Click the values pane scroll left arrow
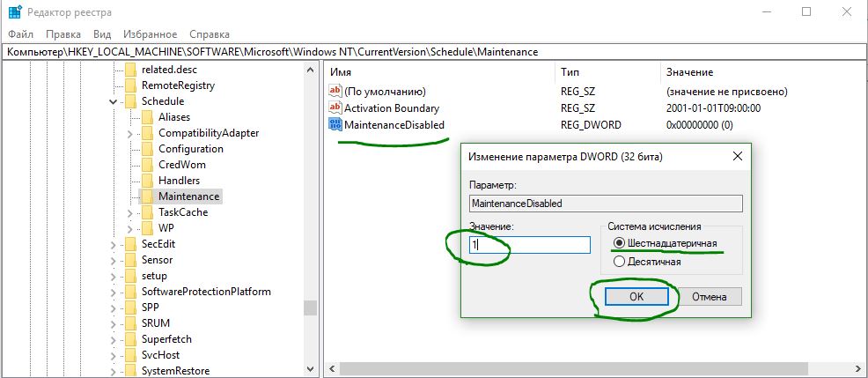The image size is (868, 378). 332,368
